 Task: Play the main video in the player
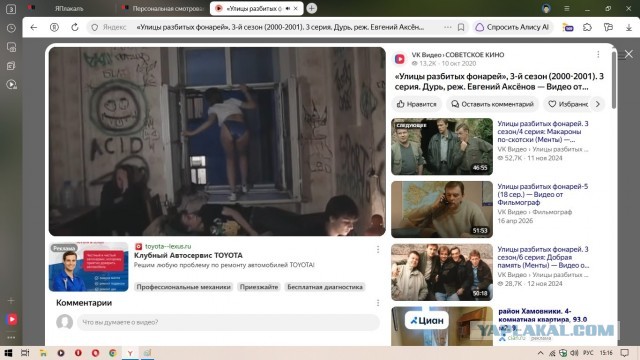tap(217, 141)
